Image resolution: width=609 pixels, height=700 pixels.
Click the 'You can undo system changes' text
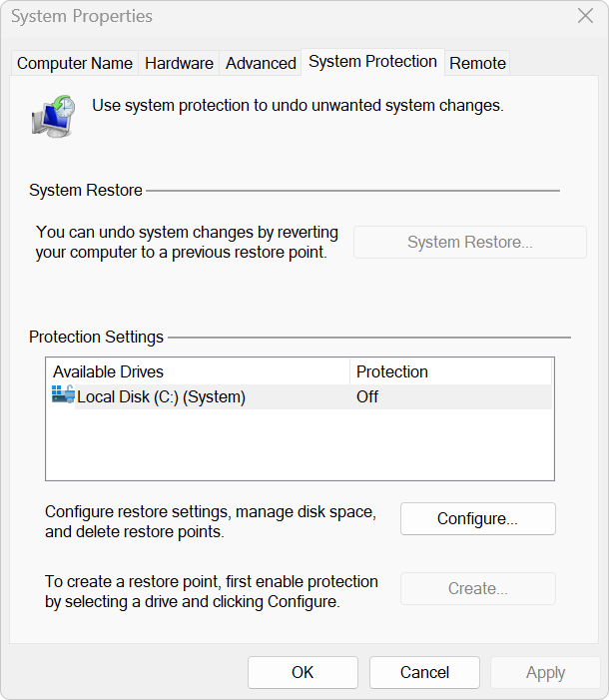click(x=187, y=243)
